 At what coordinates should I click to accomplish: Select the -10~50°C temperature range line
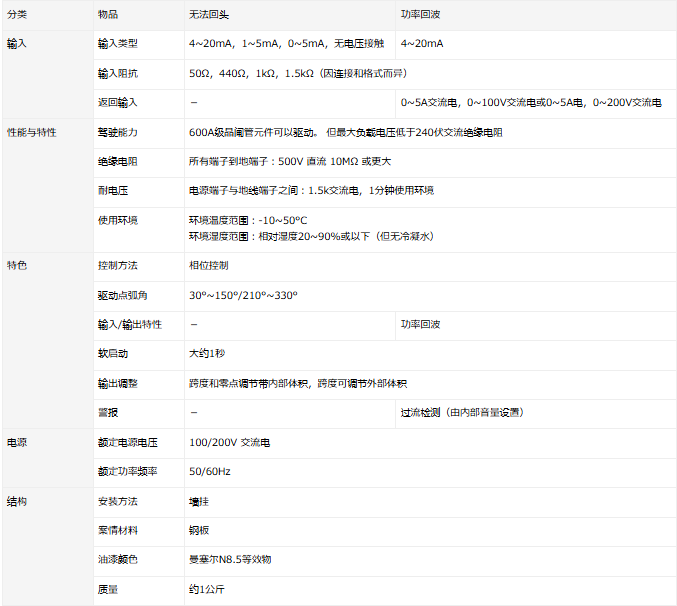coord(248,221)
